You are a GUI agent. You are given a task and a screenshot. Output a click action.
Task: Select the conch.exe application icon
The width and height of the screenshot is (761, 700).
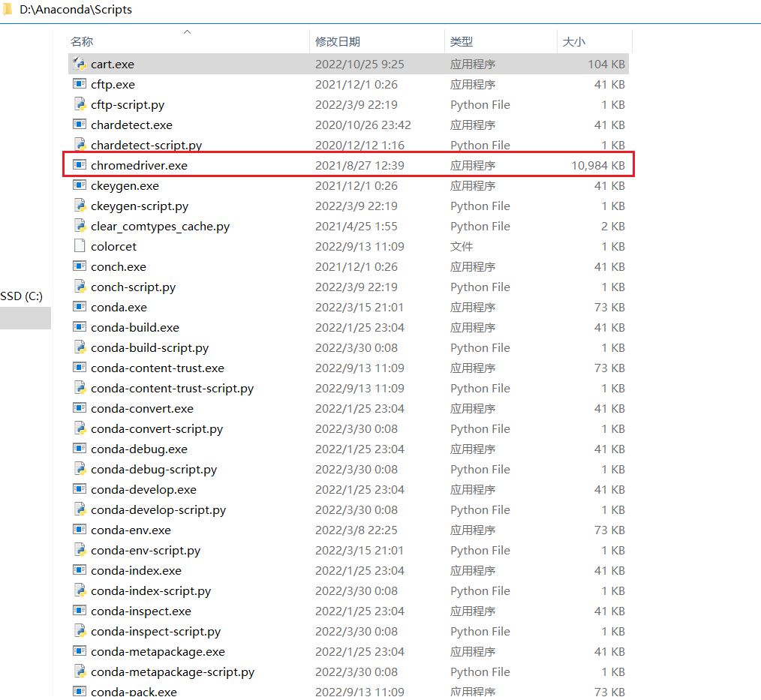tap(79, 266)
